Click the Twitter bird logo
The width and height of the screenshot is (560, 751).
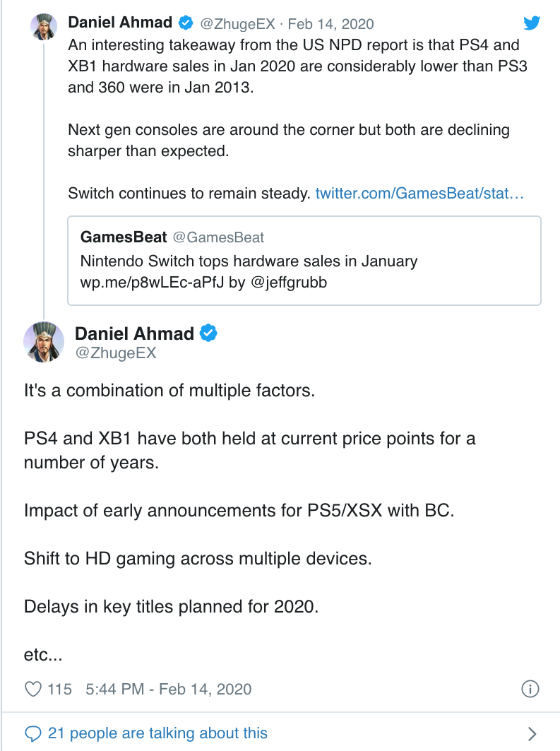click(x=531, y=24)
